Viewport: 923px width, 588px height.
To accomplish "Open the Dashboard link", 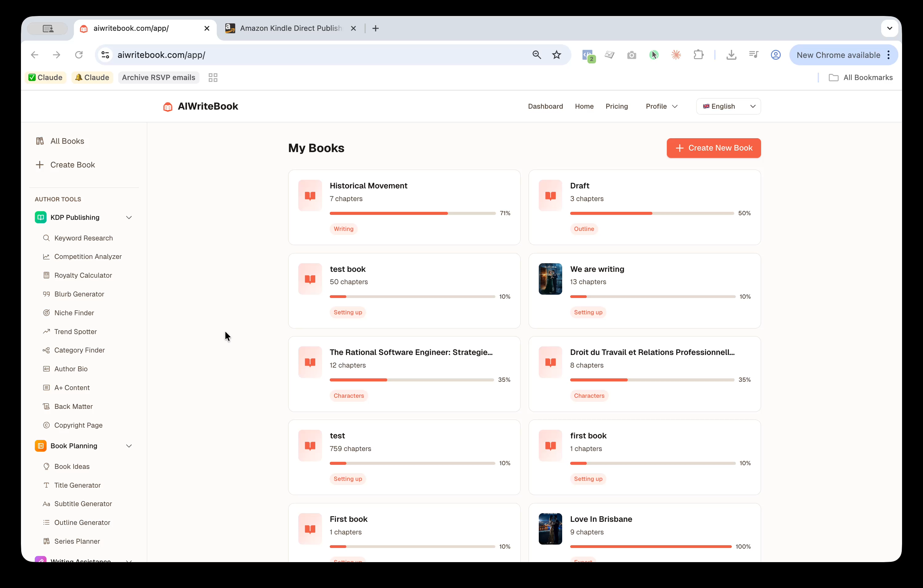I will pos(546,106).
